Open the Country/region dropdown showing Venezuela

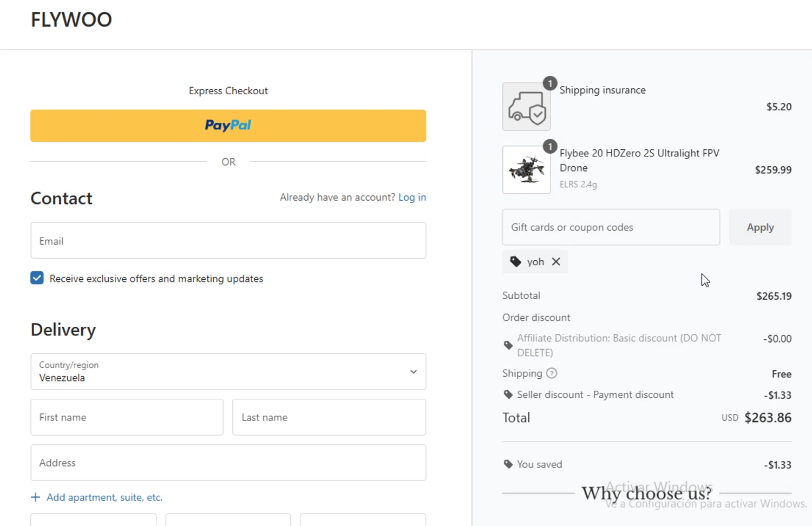228,372
